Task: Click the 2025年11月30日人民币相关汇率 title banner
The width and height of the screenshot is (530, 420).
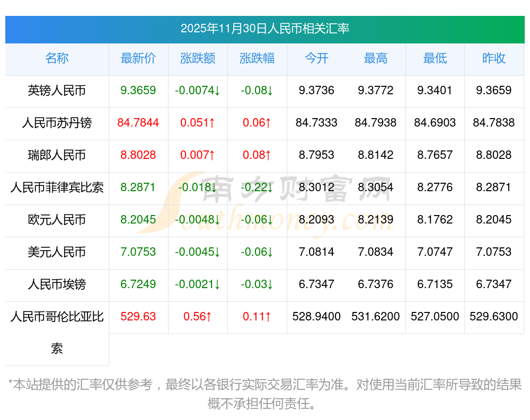Action: click(264, 29)
